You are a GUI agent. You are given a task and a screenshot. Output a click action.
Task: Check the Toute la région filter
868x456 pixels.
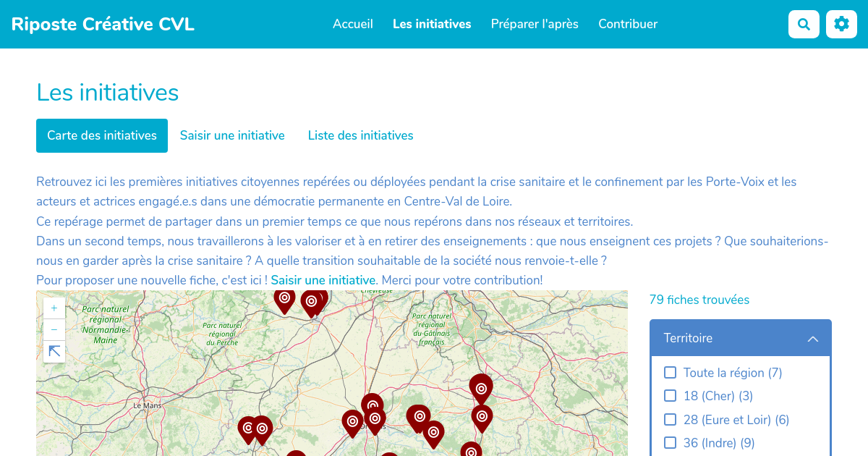pyautogui.click(x=671, y=373)
